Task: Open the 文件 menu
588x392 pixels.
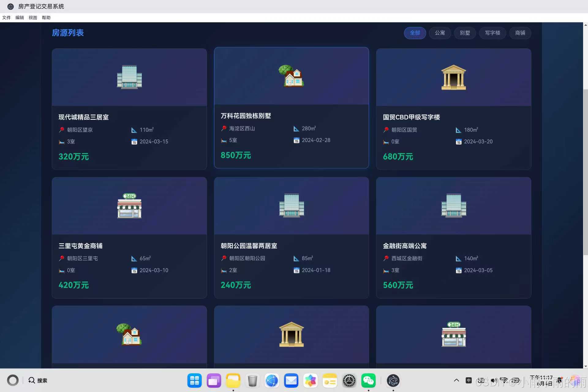Action: 6,17
